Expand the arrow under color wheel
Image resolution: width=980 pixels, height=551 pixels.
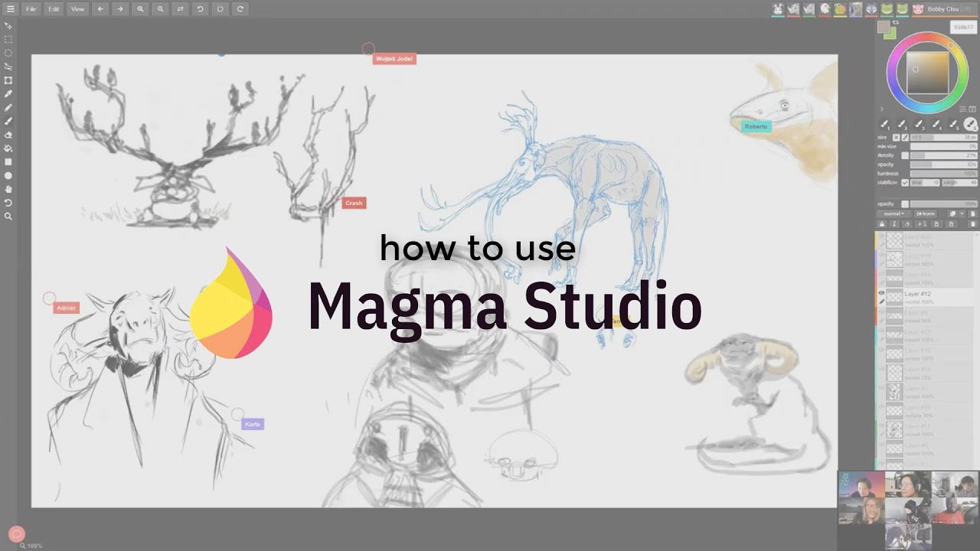(x=881, y=109)
